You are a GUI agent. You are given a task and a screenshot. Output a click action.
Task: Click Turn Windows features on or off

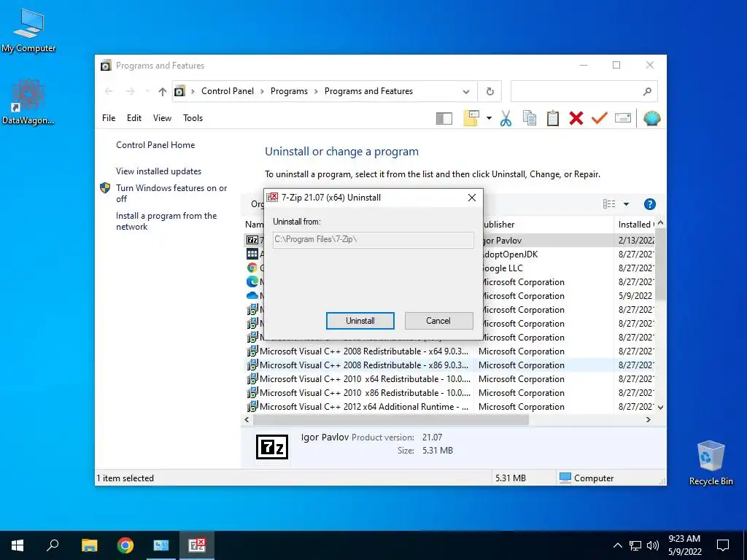coord(171,193)
